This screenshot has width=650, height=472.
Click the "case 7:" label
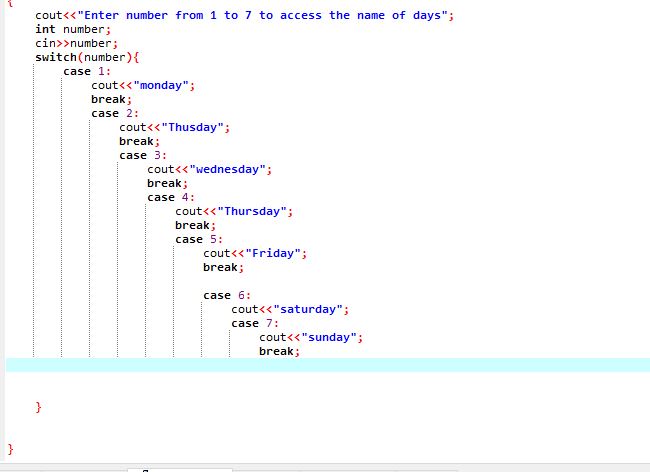click(255, 323)
